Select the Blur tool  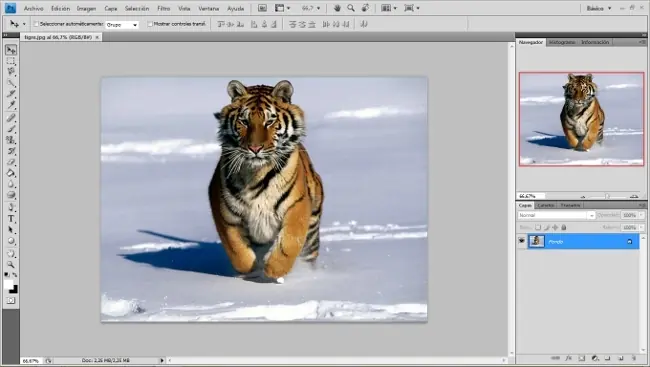[11, 184]
